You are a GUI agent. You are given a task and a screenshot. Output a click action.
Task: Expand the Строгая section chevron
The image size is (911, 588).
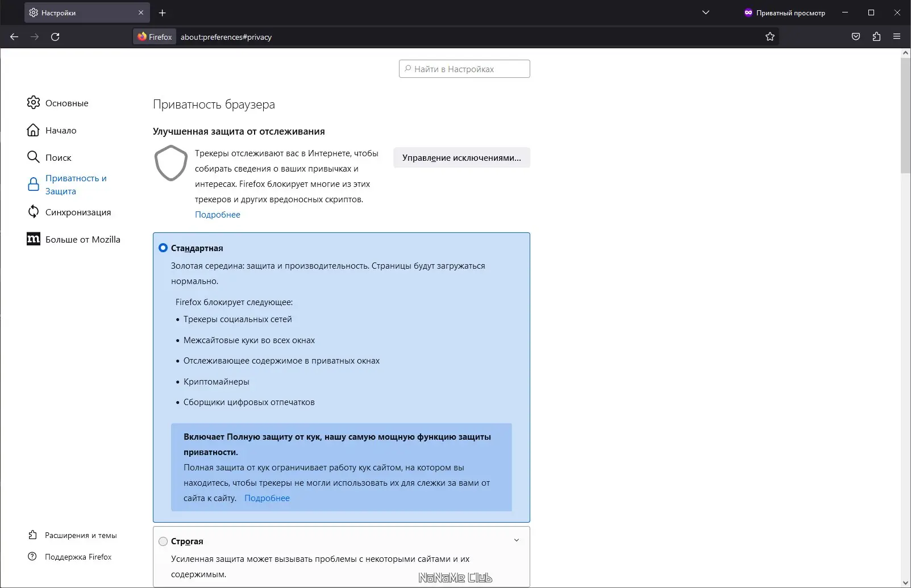coord(517,540)
